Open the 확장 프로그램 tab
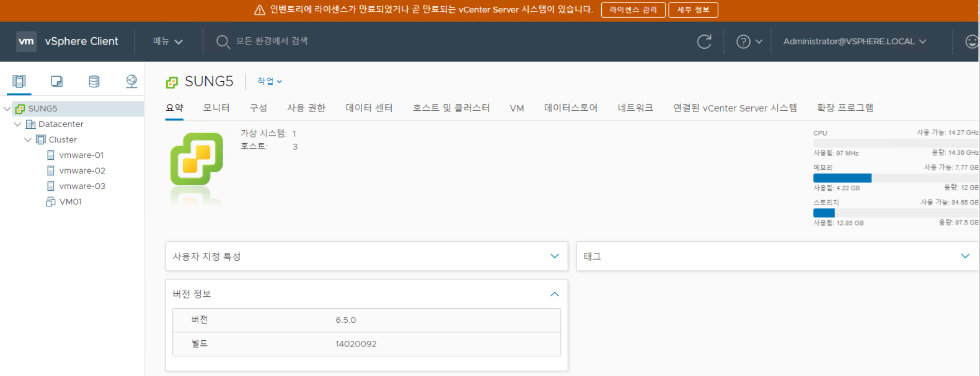980x376 pixels. (845, 108)
